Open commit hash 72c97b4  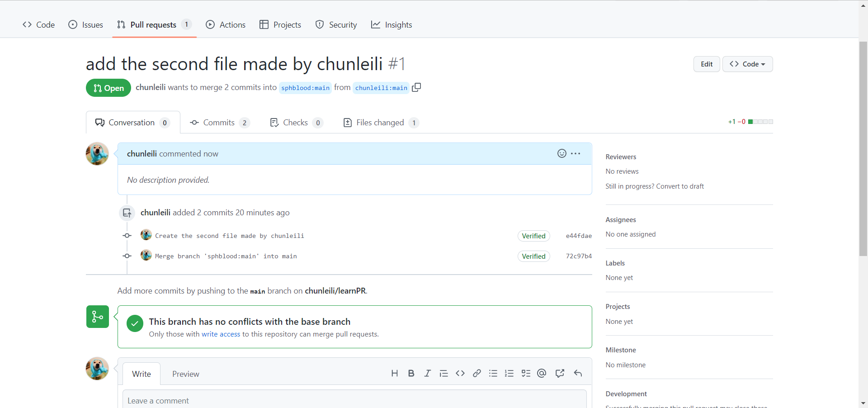pyautogui.click(x=579, y=256)
